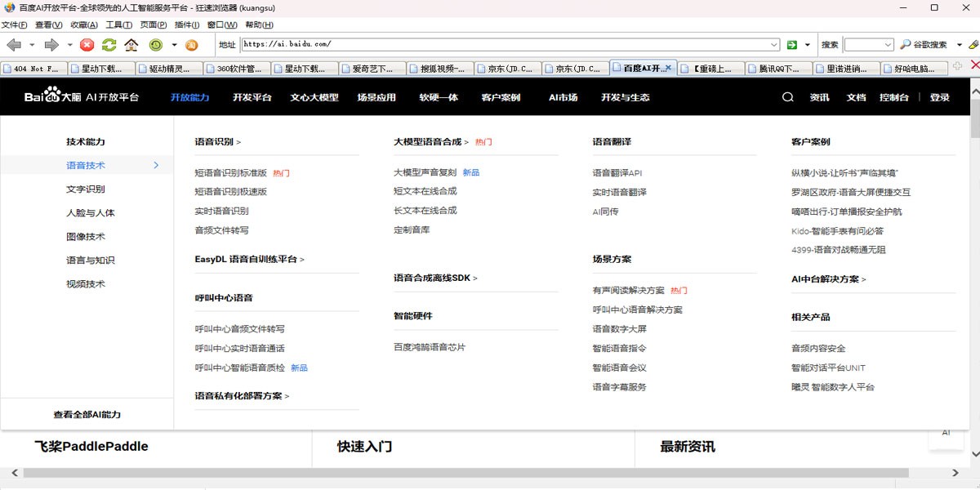
Task: Stop loading the page with the red stop icon
Action: pos(86,45)
